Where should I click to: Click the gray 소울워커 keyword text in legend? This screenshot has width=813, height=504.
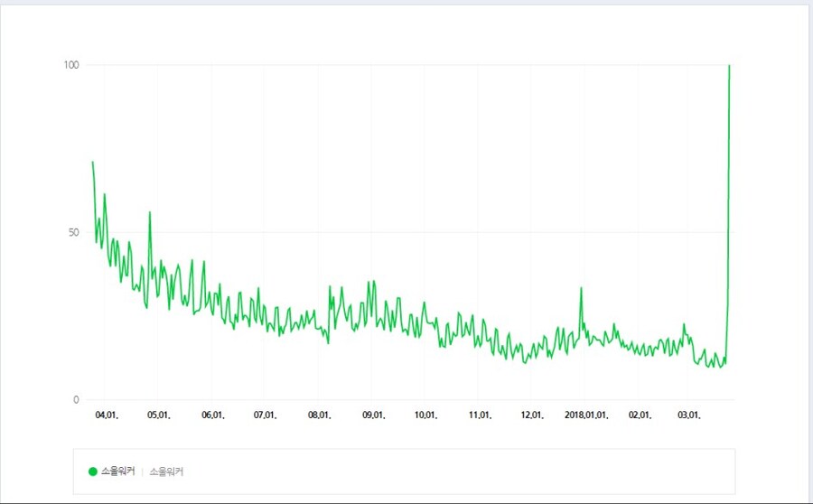point(166,471)
